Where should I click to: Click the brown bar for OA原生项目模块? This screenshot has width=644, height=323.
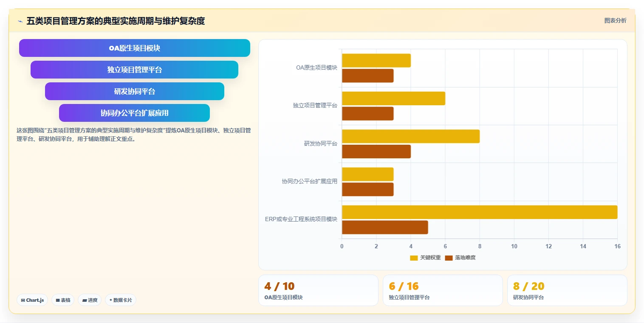(x=367, y=76)
